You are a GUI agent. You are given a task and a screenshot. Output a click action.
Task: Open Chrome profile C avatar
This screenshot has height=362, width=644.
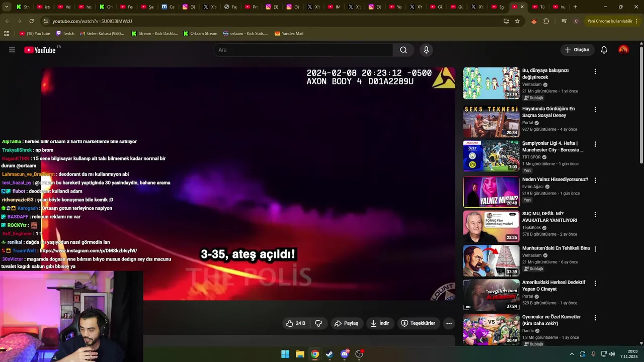tap(576, 21)
